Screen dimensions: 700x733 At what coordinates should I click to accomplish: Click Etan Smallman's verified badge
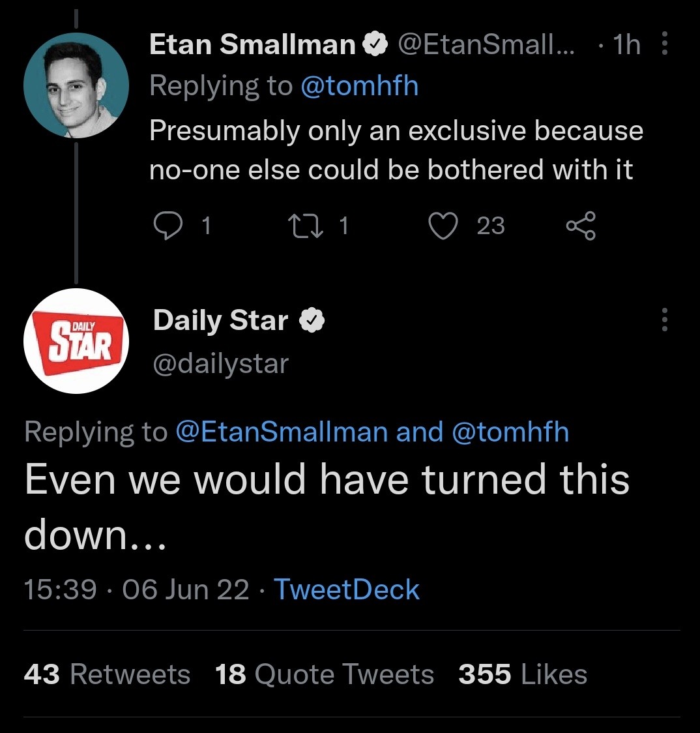pos(373,44)
